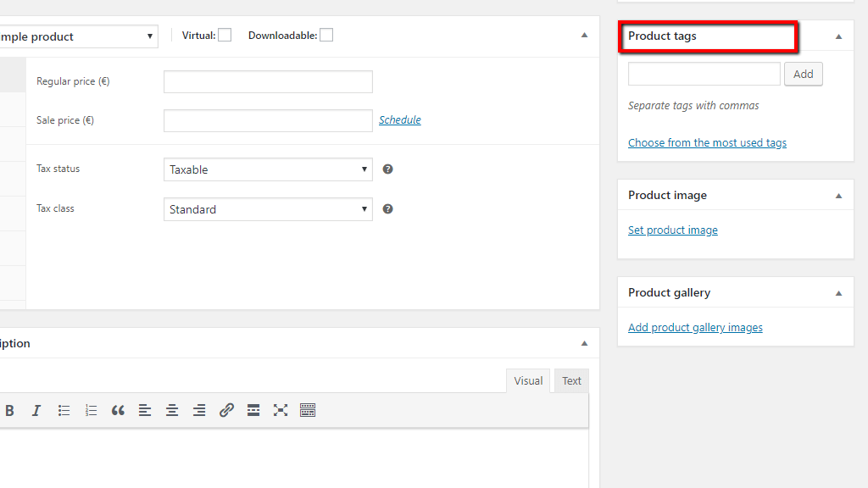Screen dimensions: 868x488
Task: Apply bold formatting in the editor toolbar
Action: coord(9,411)
